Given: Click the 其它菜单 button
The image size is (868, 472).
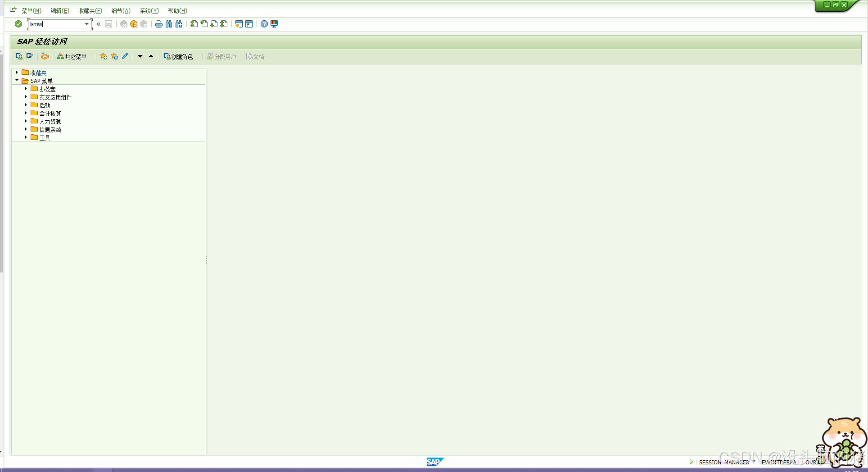Looking at the screenshot, I should [72, 56].
